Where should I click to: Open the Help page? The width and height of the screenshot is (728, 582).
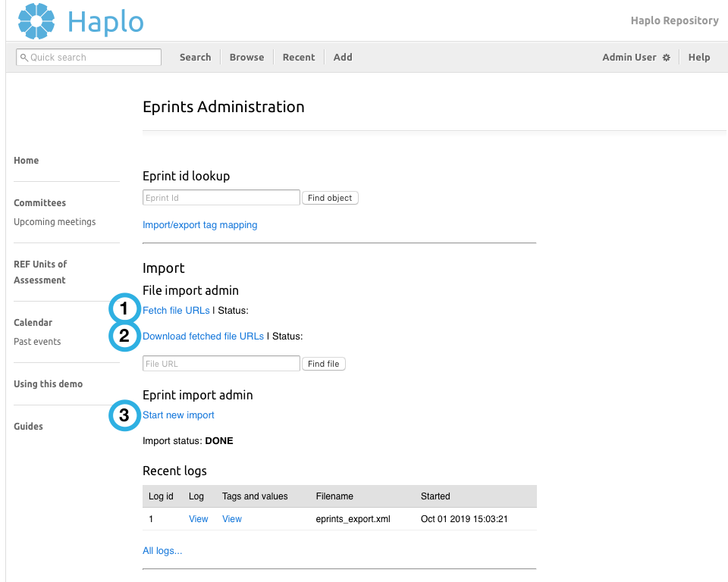tap(698, 57)
